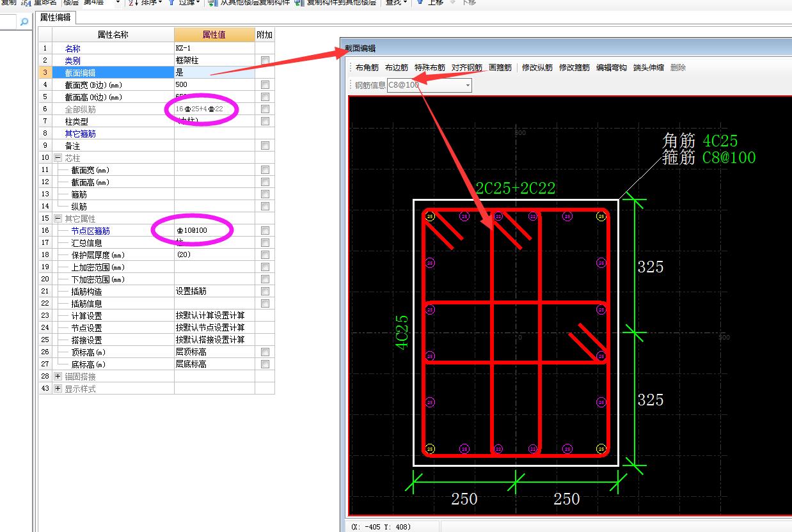This screenshot has width=792, height=532.
Task: Tick the 附加 checkbox for 插筋构造
Action: coord(265,291)
